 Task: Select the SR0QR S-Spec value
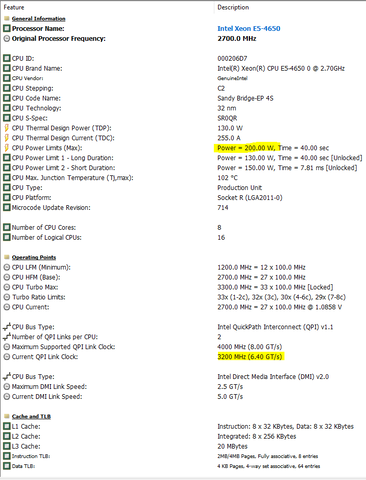click(227, 118)
